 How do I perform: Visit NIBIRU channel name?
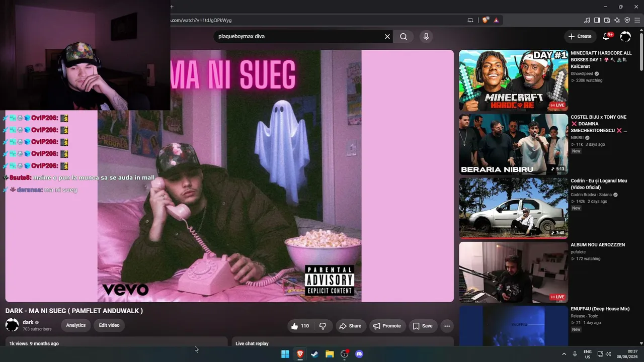tap(577, 138)
